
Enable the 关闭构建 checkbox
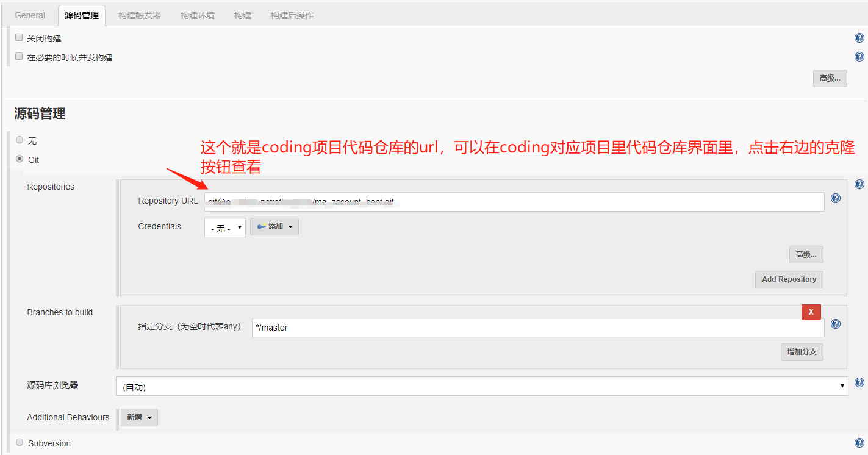[18, 37]
